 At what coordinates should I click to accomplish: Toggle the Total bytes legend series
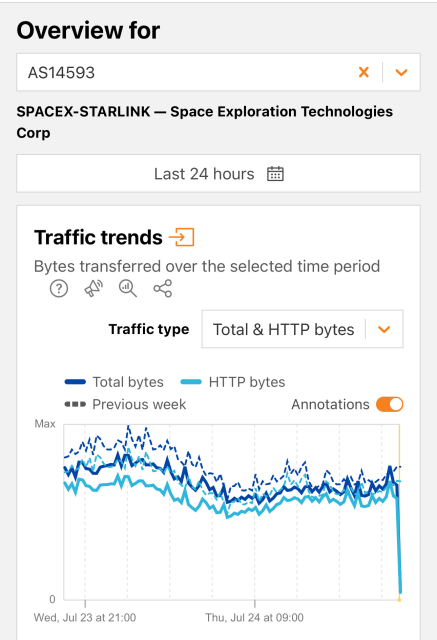click(x=114, y=382)
